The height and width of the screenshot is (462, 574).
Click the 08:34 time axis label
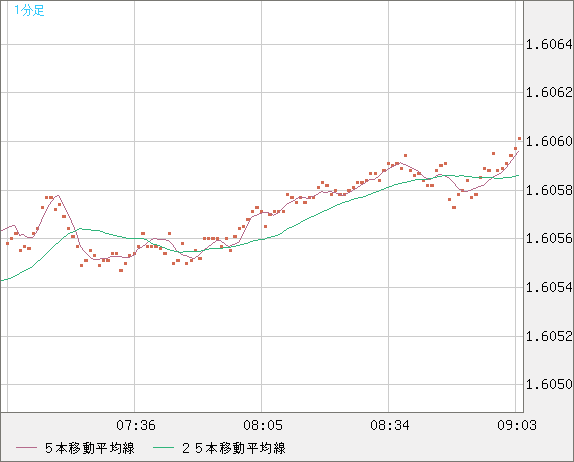(x=390, y=425)
